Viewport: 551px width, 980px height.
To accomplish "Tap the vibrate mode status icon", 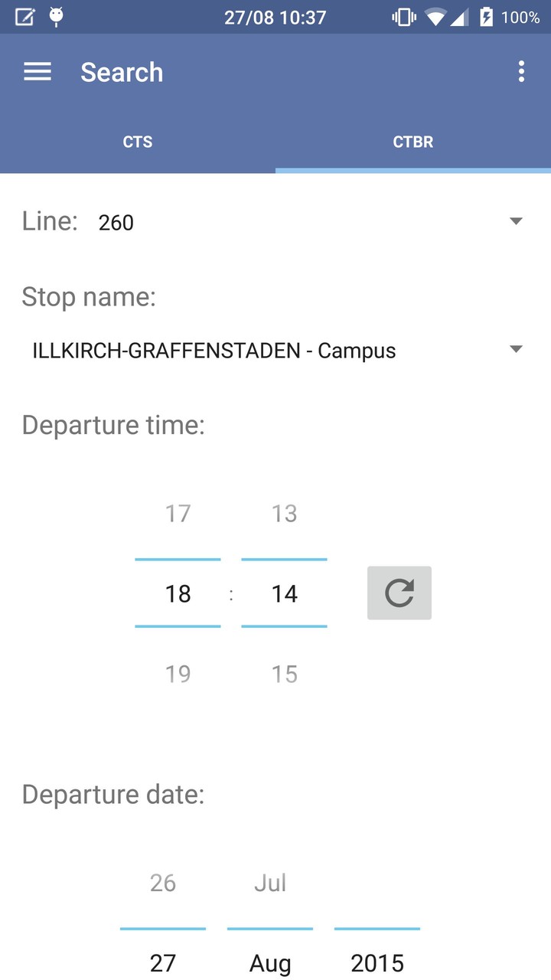I will pos(403,17).
